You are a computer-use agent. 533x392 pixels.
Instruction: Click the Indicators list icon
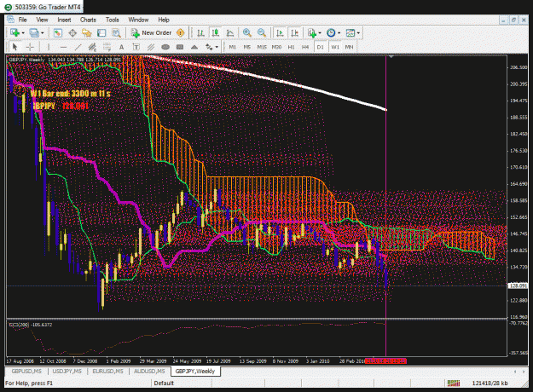(x=312, y=33)
